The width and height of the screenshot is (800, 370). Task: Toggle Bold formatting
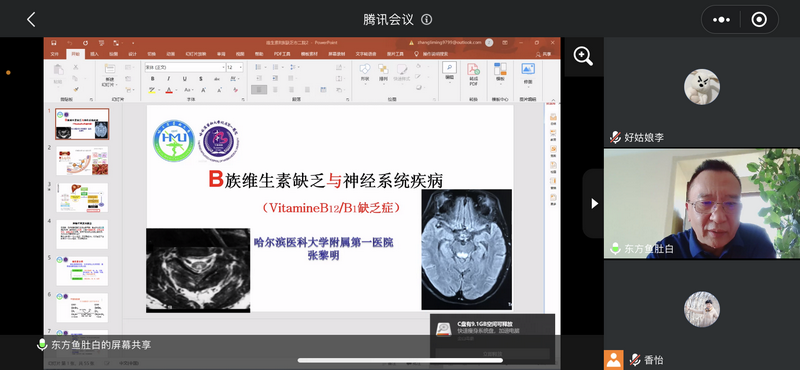(152, 79)
